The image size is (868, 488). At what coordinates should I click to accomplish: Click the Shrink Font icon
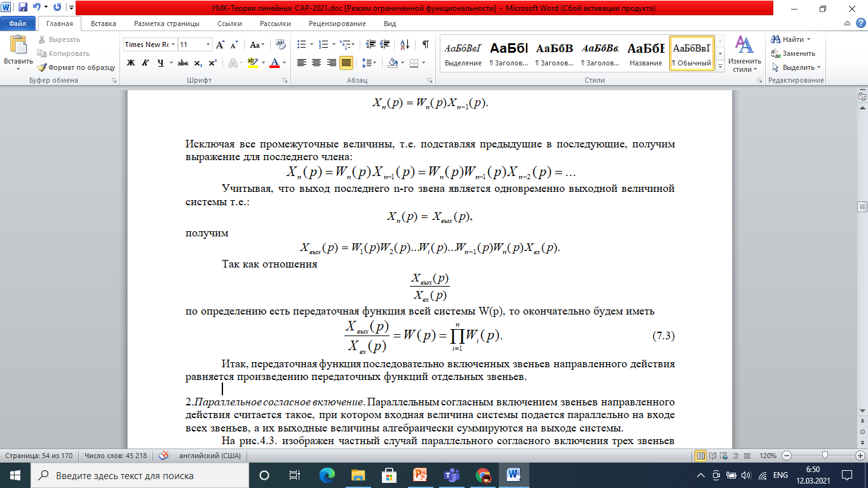pyautogui.click(x=234, y=45)
